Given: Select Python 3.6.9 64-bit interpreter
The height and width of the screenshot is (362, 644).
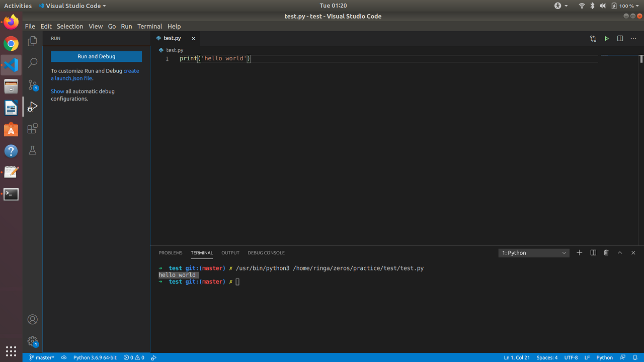Looking at the screenshot, I should coord(95,357).
